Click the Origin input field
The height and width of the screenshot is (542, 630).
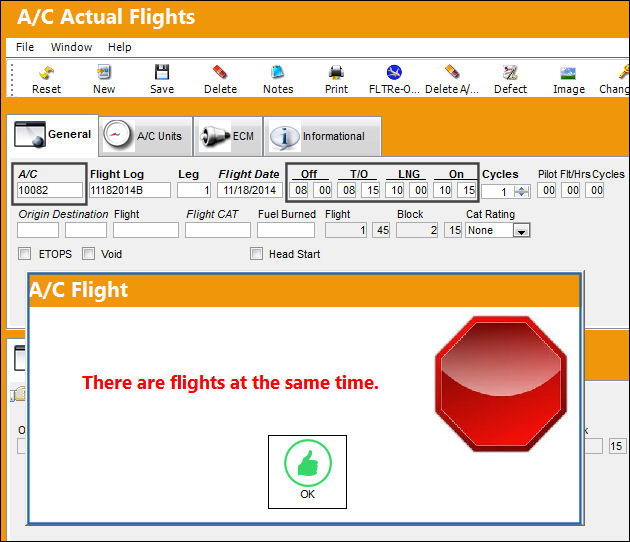pos(38,230)
